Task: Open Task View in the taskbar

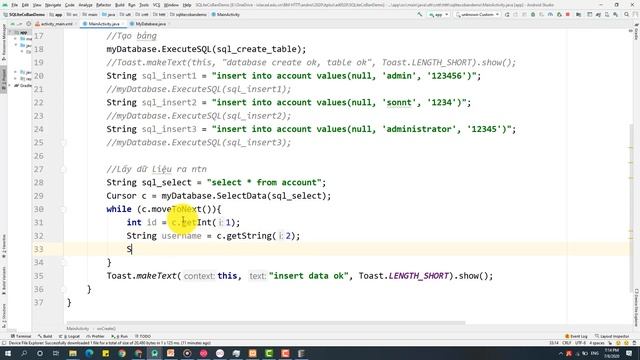Action: pyautogui.click(x=56, y=353)
